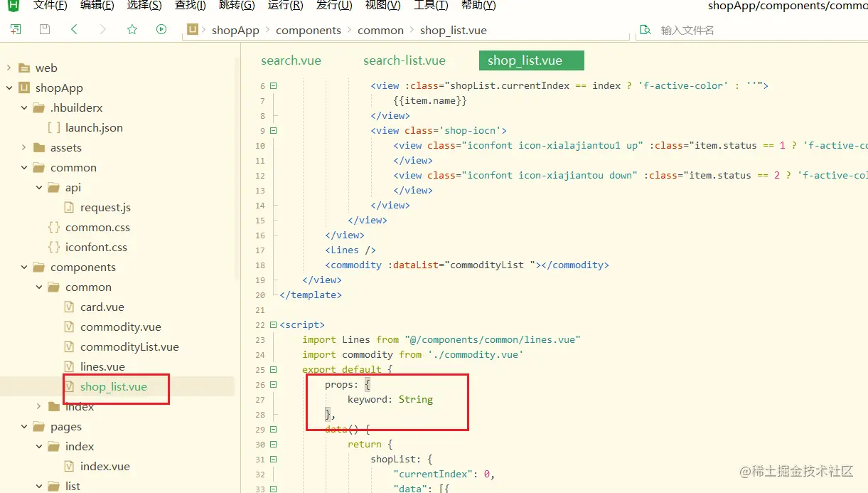Open the 运行(R) menu

point(285,6)
